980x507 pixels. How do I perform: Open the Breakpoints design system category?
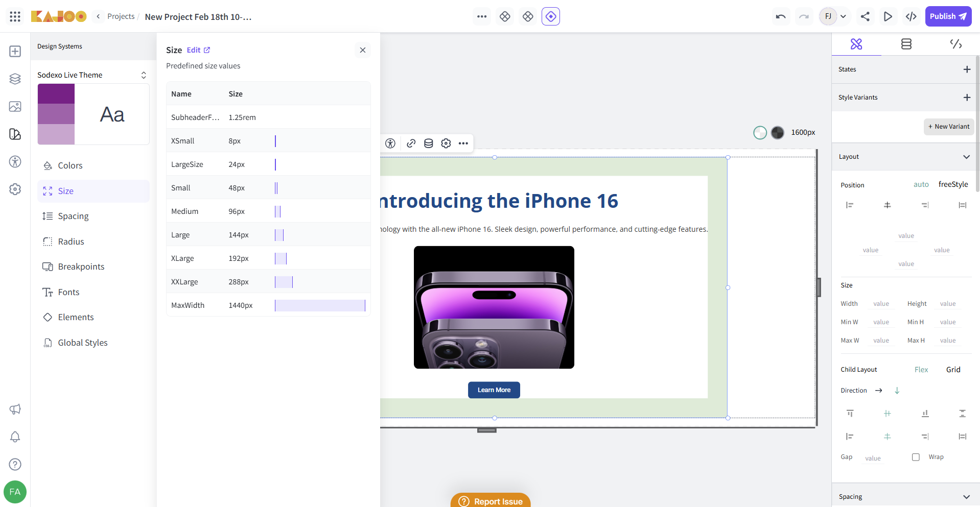click(94, 267)
